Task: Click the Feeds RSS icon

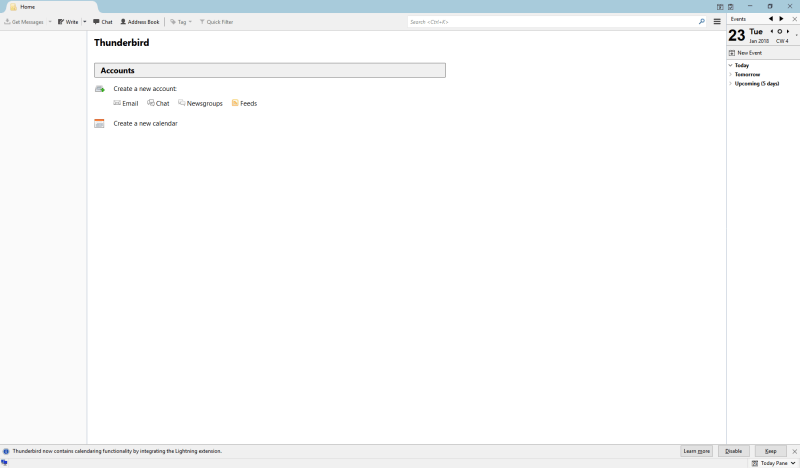Action: tap(235, 103)
